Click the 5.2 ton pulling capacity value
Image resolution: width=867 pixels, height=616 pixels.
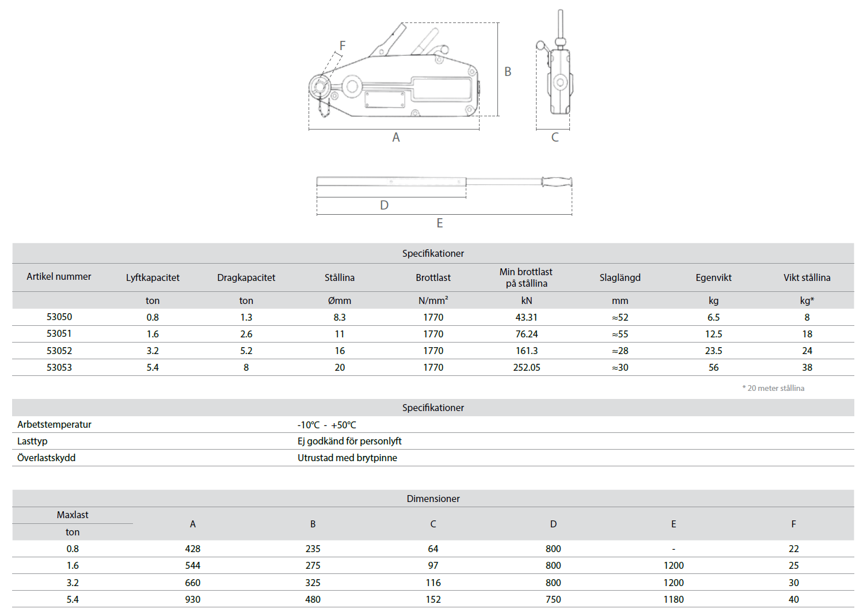pyautogui.click(x=246, y=351)
